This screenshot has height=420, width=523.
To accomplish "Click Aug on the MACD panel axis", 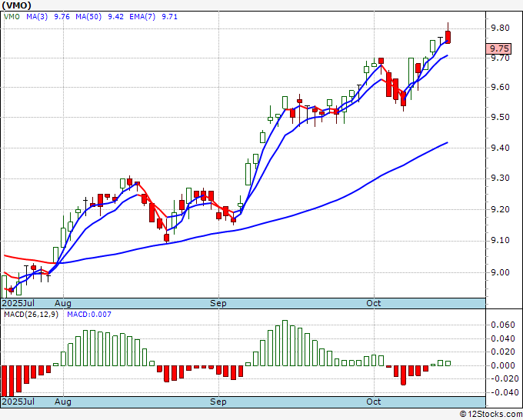I will pos(63,402).
